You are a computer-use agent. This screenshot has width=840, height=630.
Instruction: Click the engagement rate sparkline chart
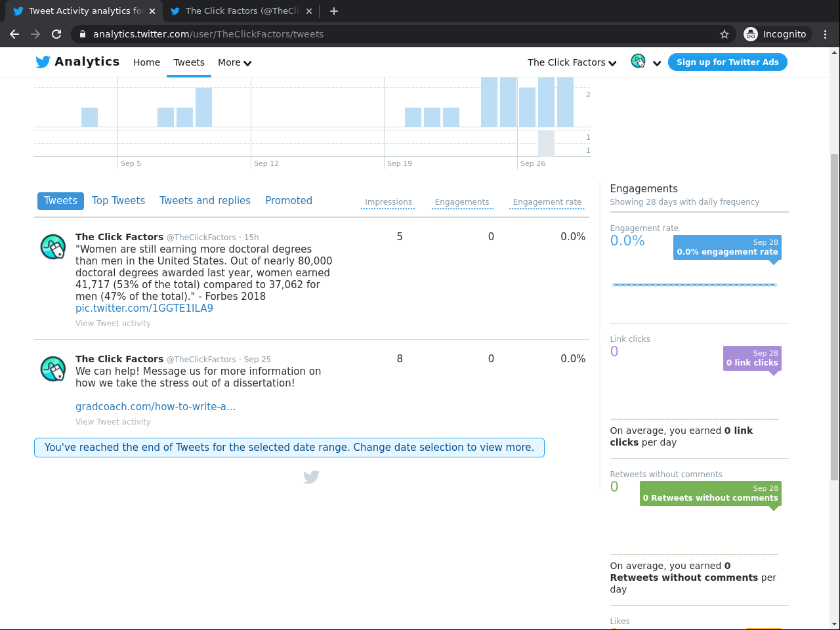point(694,285)
